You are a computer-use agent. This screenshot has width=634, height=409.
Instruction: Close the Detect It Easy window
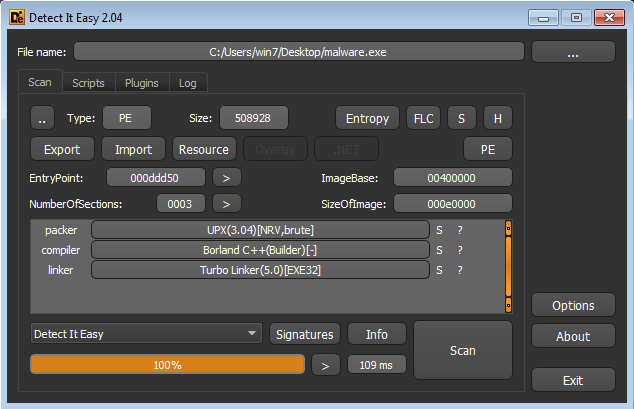tap(609, 18)
